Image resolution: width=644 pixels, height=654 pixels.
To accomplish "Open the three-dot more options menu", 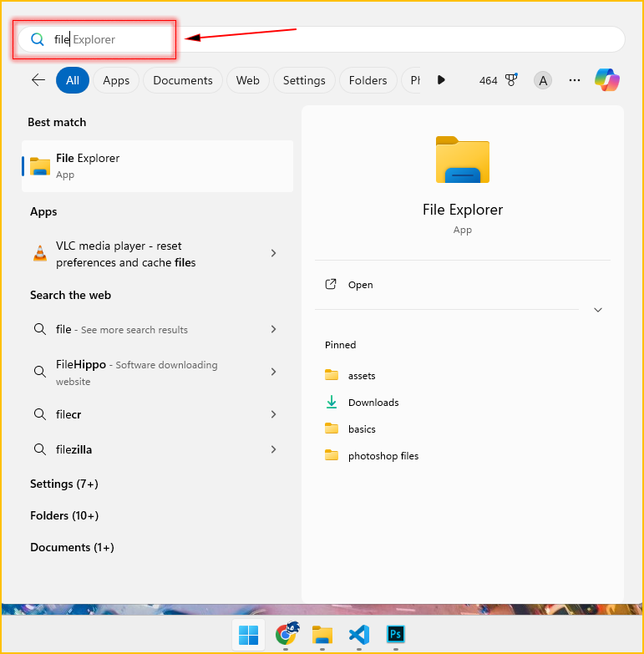I will pos(574,80).
